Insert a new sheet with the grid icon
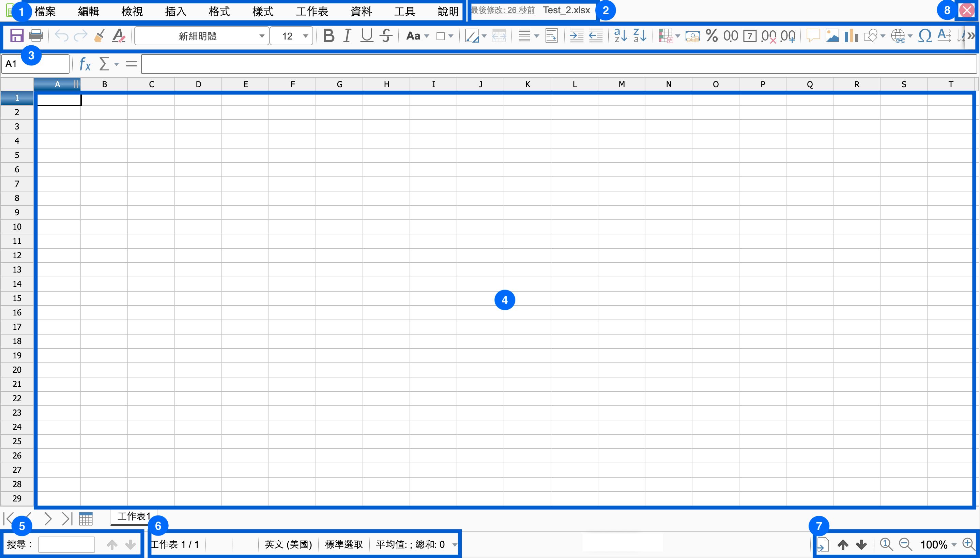The image size is (980, 558). click(x=86, y=518)
